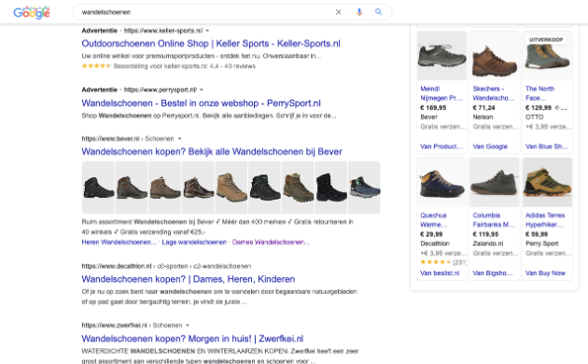Viewport: 588px width, 364px height.
Task: Click the magnifier search icon
Action: 378,12
